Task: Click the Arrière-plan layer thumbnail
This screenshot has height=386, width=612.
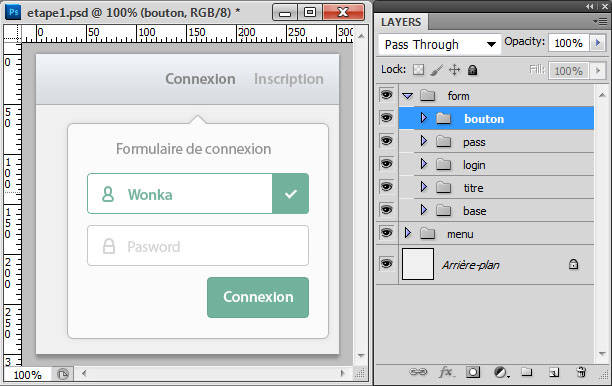Action: 418,264
